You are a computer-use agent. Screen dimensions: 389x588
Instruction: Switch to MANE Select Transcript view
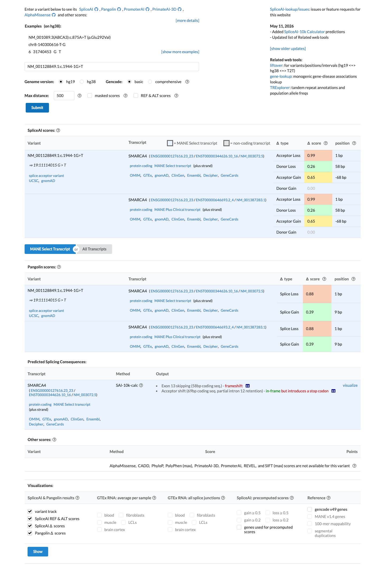click(50, 249)
